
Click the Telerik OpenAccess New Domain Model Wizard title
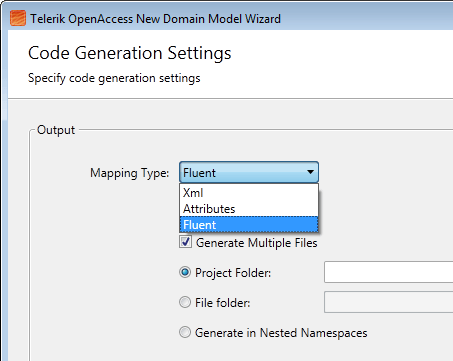pos(155,19)
